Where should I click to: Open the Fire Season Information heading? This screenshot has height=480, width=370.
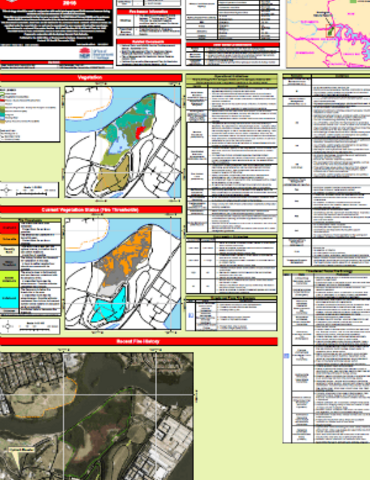(x=149, y=12)
